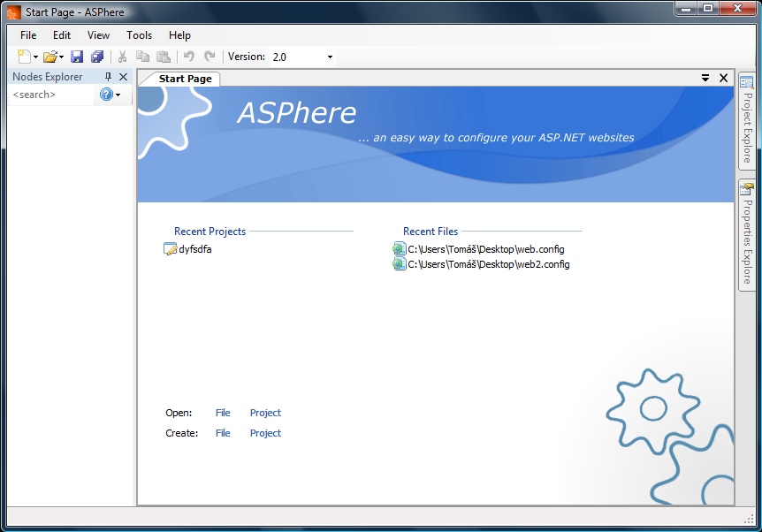Click the New file toolbar icon
762x532 pixels.
(24, 57)
